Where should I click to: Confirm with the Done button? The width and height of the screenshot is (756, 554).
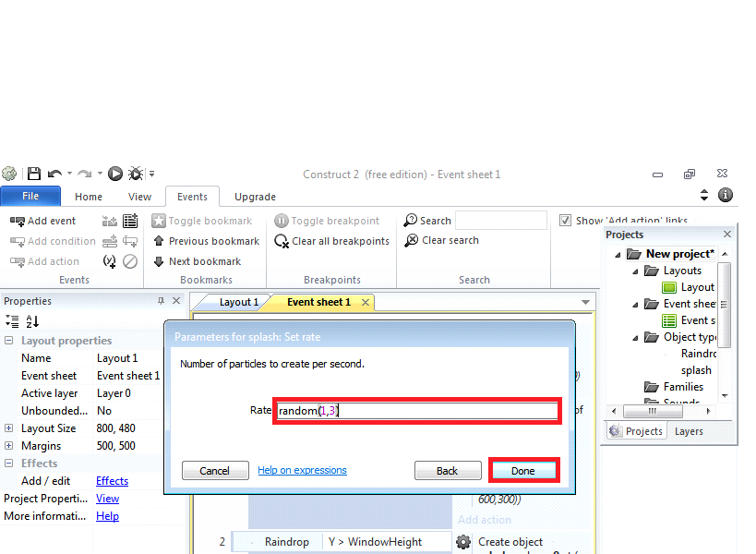pos(523,471)
